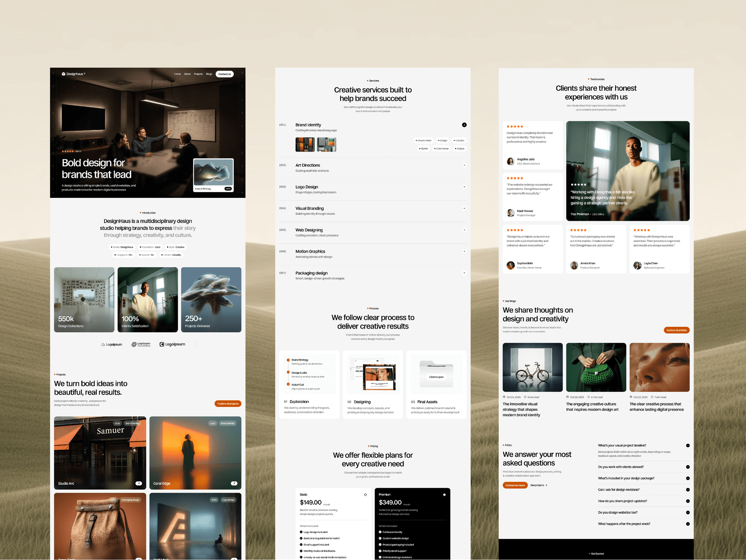The height and width of the screenshot is (560, 746).
Task: Open the green handbag blog thumbnail
Action: coord(596,367)
